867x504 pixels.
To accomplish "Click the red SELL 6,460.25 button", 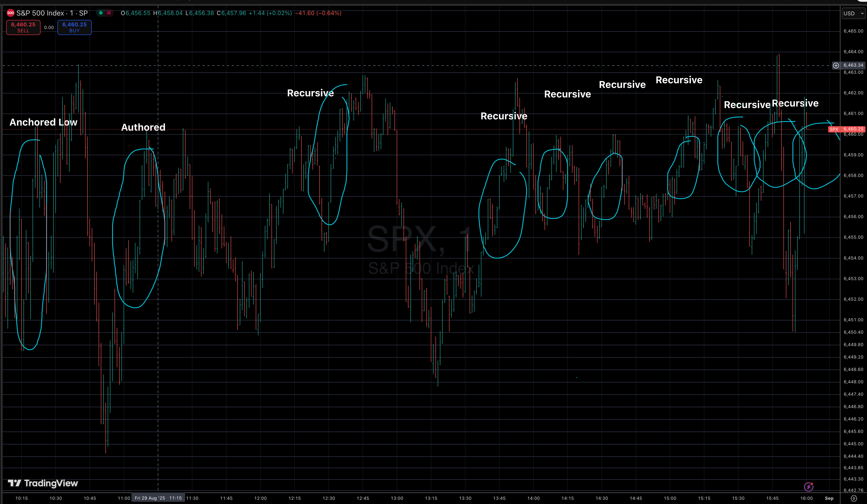I will pos(23,27).
